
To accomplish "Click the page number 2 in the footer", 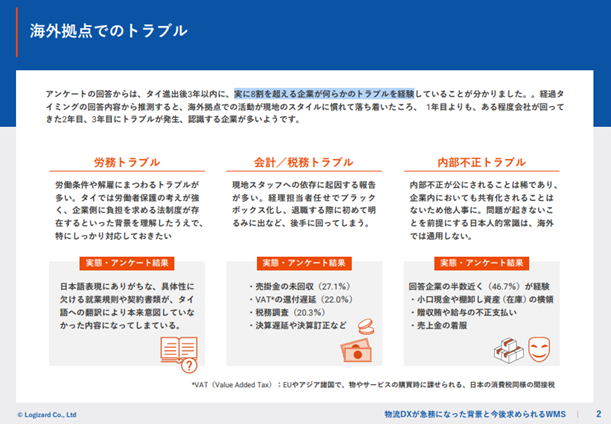I will (x=597, y=413).
